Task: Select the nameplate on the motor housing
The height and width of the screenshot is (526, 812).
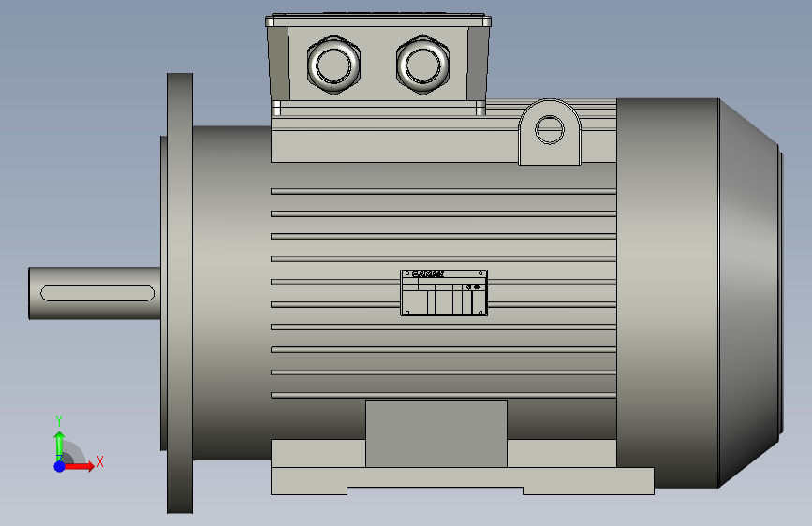Action: [444, 293]
